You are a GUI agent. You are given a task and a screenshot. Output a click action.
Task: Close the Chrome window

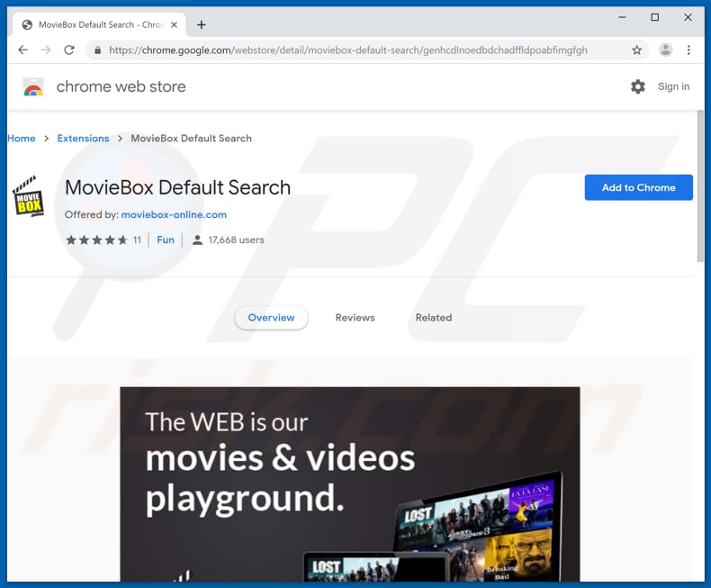pyautogui.click(x=688, y=17)
